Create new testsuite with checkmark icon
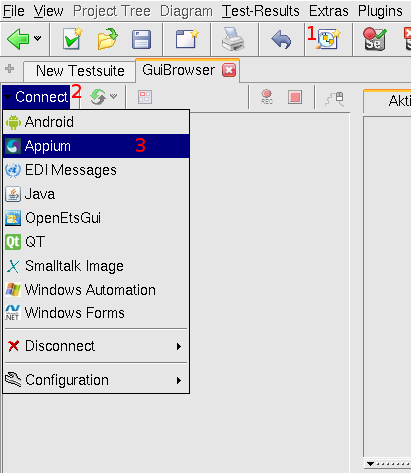Viewport: 411px width, 473px height. [72, 39]
